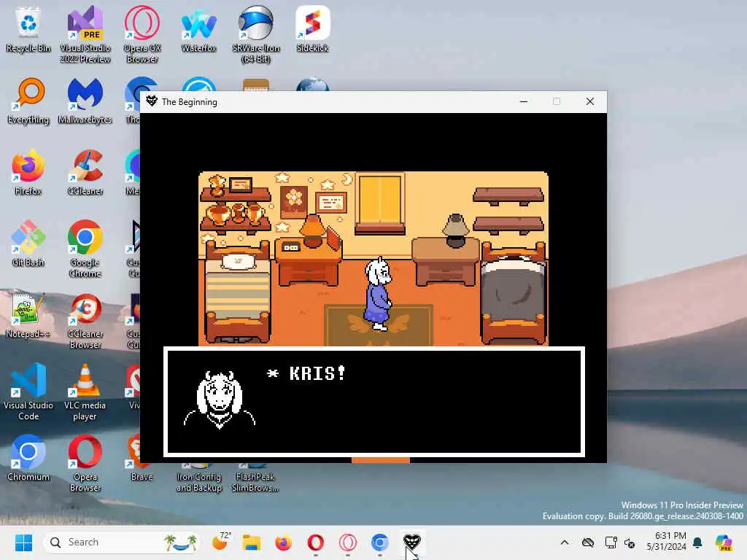Launch Waterfox desktop shortcut
The height and width of the screenshot is (560, 747).
[198, 29]
